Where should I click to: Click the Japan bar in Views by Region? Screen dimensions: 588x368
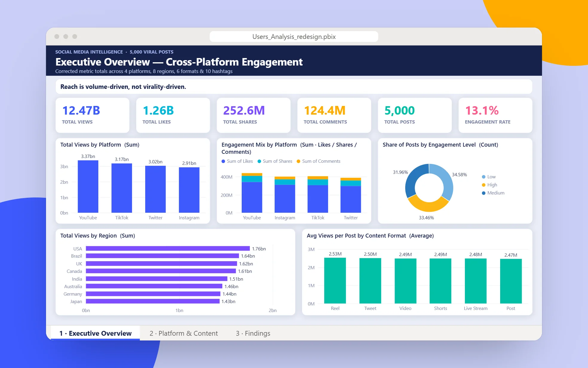pyautogui.click(x=153, y=301)
